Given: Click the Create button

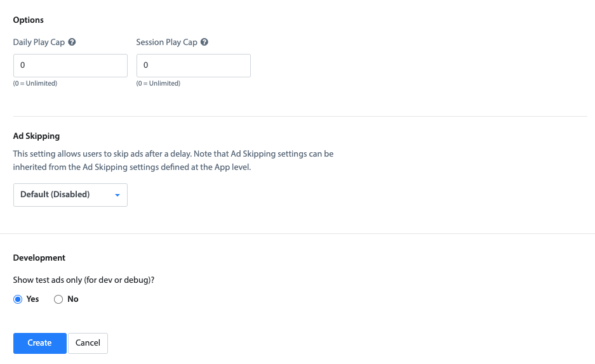Looking at the screenshot, I should coord(40,343).
